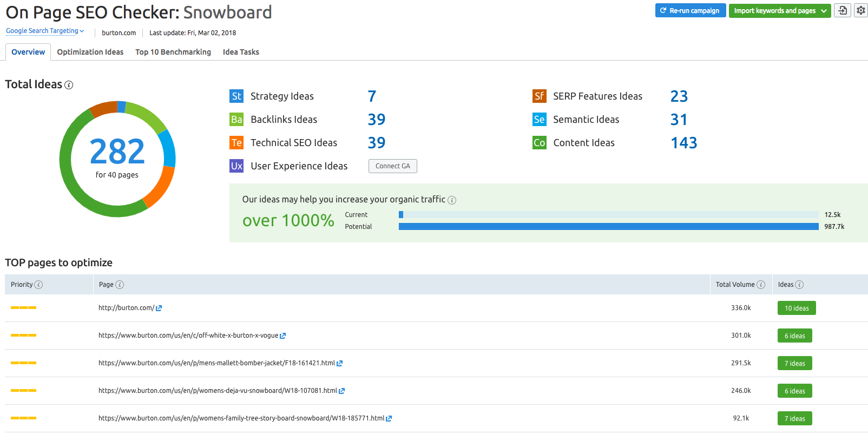Click the Potential traffic progress bar
This screenshot has height=434, width=868.
608,227
